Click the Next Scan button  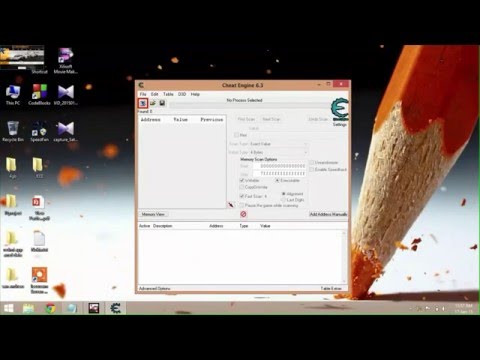point(271,119)
